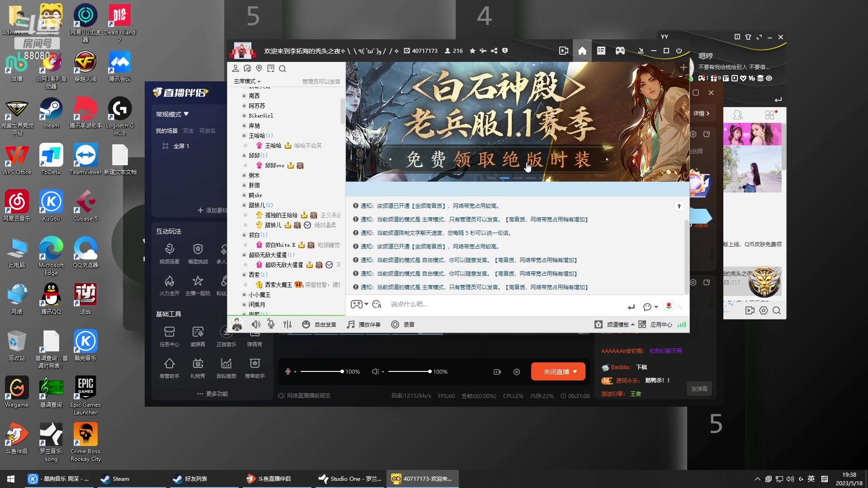Expand the 频道模板 channel template menu

(x=618, y=324)
